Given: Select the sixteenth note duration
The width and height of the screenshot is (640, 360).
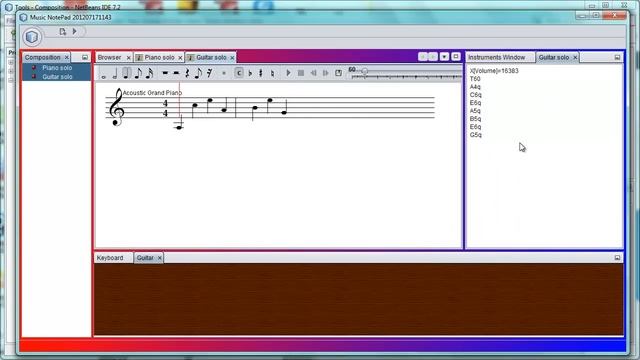Looking at the screenshot, I should (x=149, y=73).
